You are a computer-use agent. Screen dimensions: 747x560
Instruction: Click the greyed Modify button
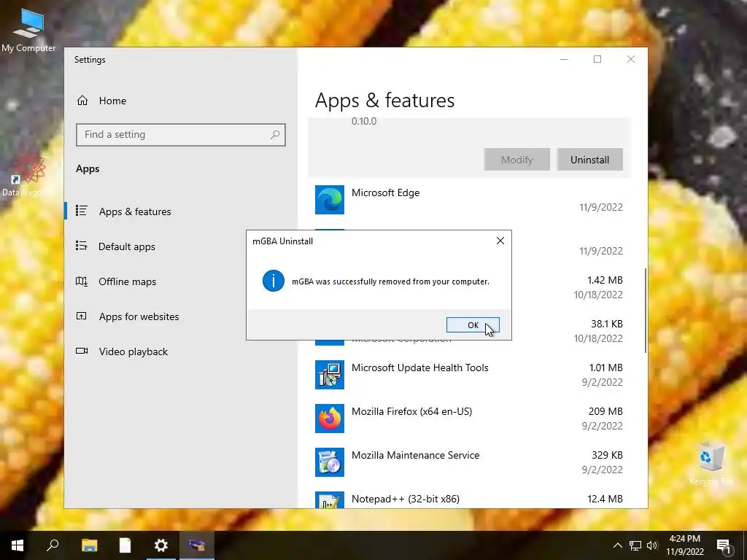(517, 160)
